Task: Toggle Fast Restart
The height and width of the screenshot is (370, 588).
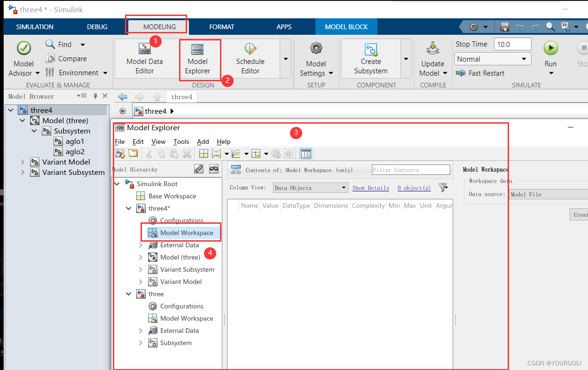Action: [480, 73]
